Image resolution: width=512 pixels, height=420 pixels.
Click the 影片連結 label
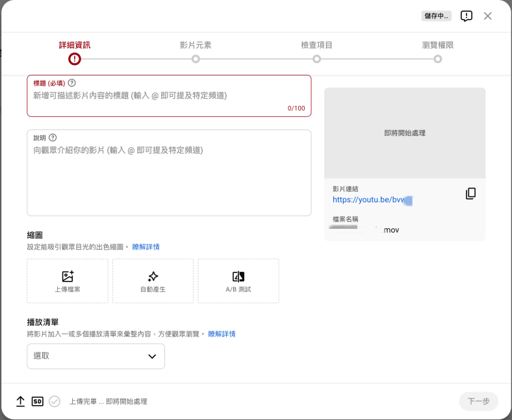pos(346,189)
